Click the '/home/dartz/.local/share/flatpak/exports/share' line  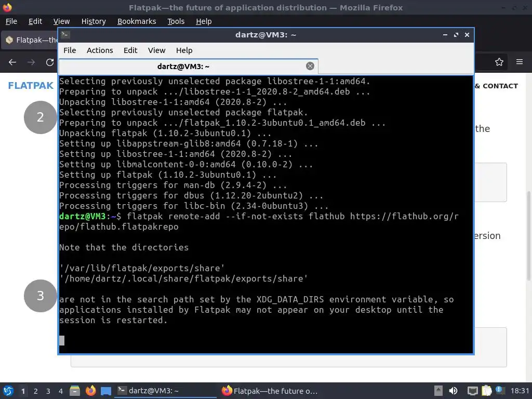[x=183, y=278]
